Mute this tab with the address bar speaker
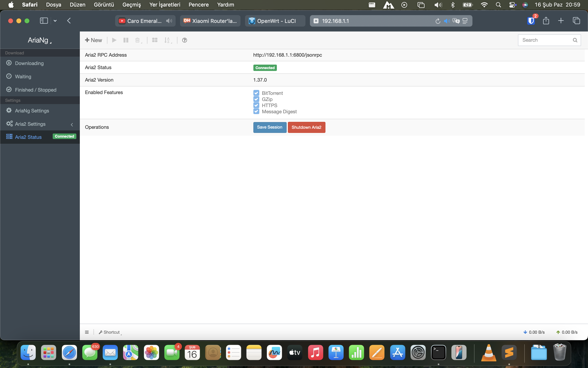This screenshot has height=368, width=588. (x=447, y=21)
